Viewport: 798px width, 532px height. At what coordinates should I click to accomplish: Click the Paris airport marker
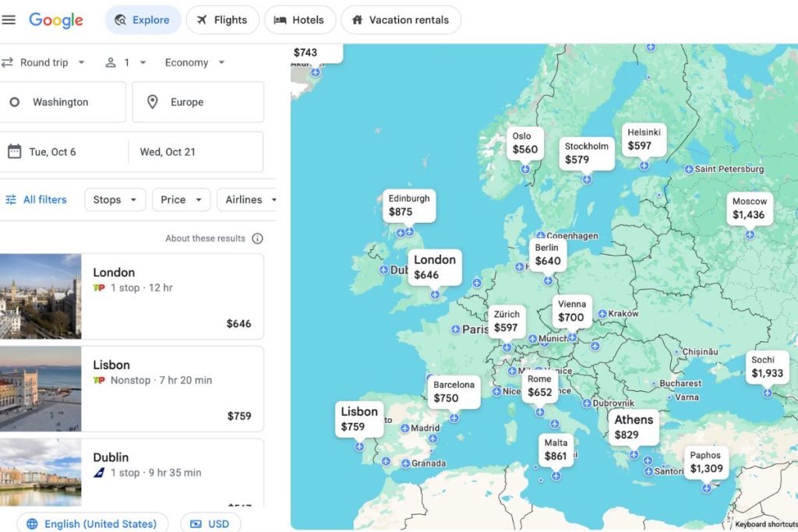click(456, 329)
